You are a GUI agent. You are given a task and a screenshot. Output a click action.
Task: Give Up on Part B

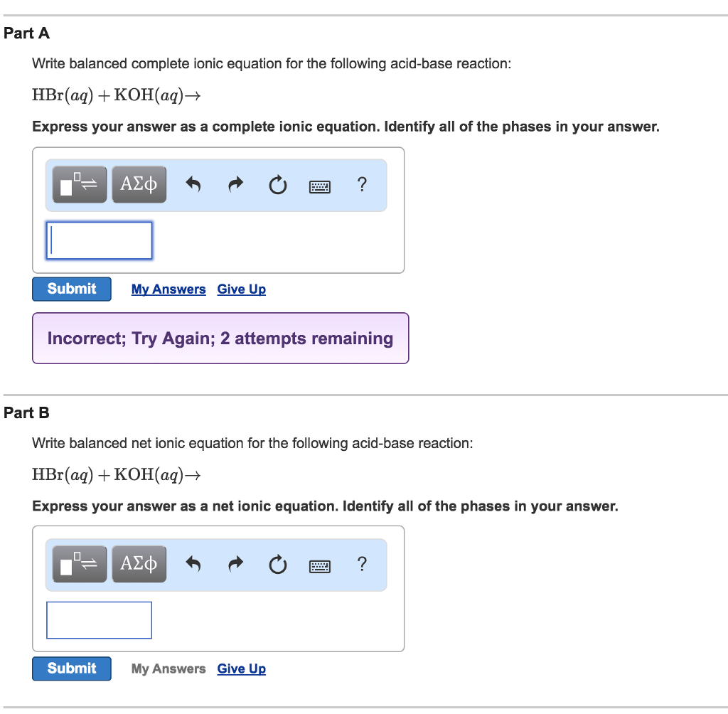click(x=242, y=669)
